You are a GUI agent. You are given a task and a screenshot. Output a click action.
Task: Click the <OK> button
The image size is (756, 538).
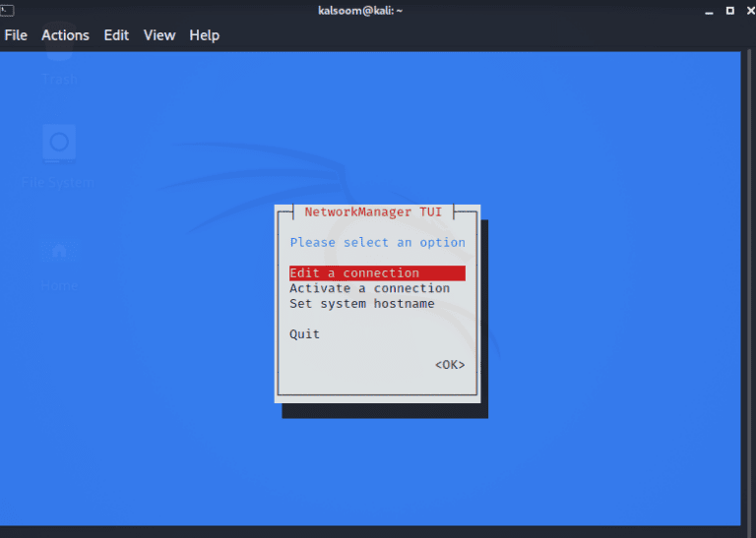450,365
